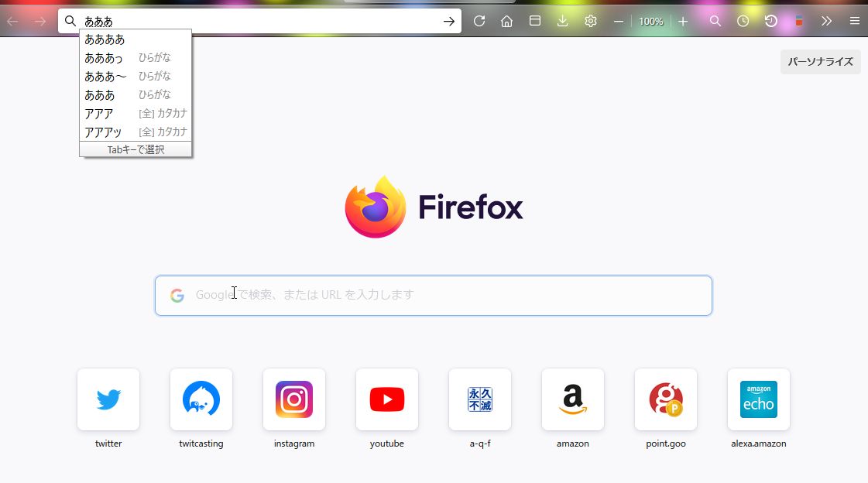
Task: Open the youtube shortcut tile
Action: point(387,399)
